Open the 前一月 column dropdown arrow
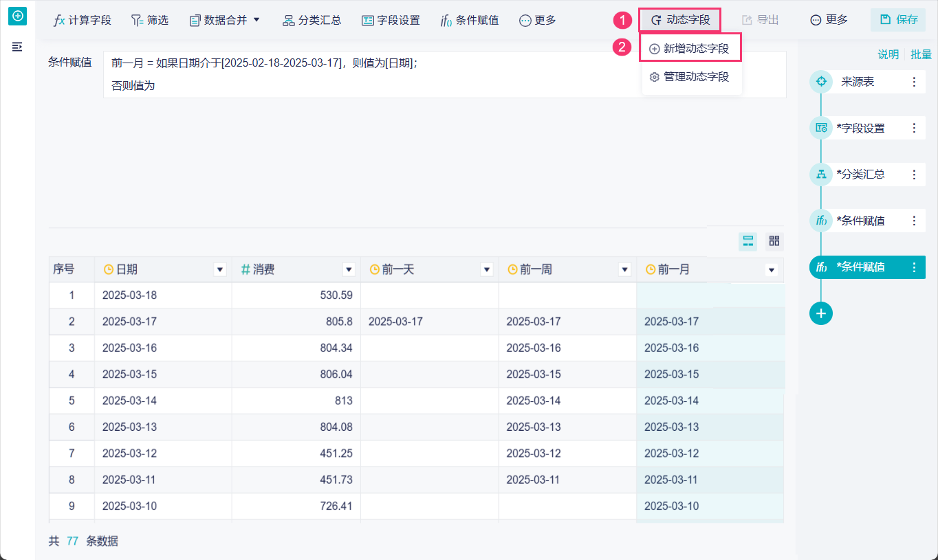Image resolution: width=938 pixels, height=560 pixels. click(772, 270)
